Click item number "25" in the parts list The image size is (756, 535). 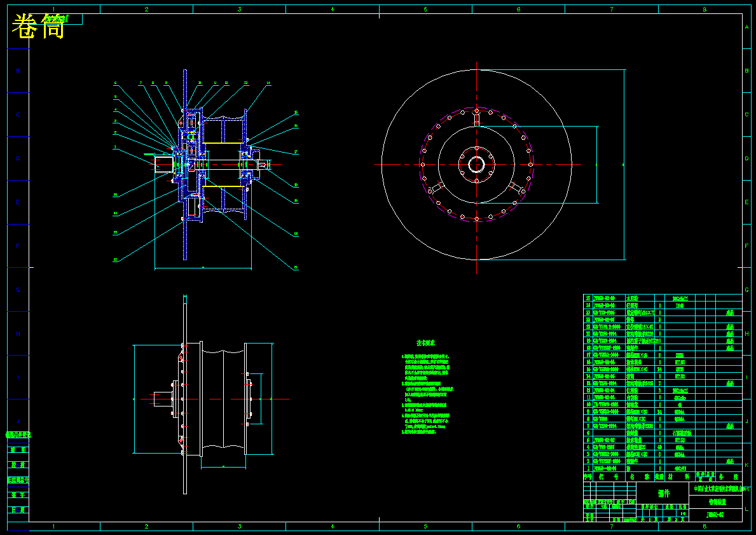[588, 298]
